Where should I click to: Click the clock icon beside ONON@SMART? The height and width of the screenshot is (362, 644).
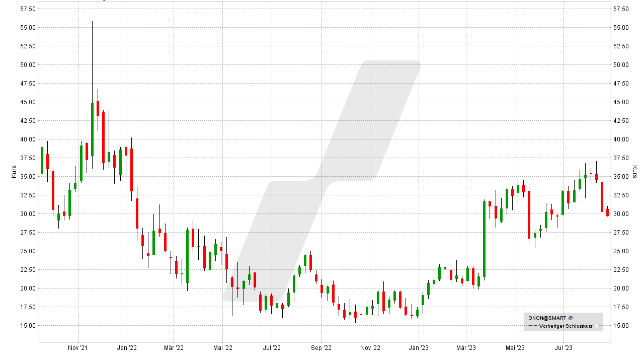(x=571, y=318)
